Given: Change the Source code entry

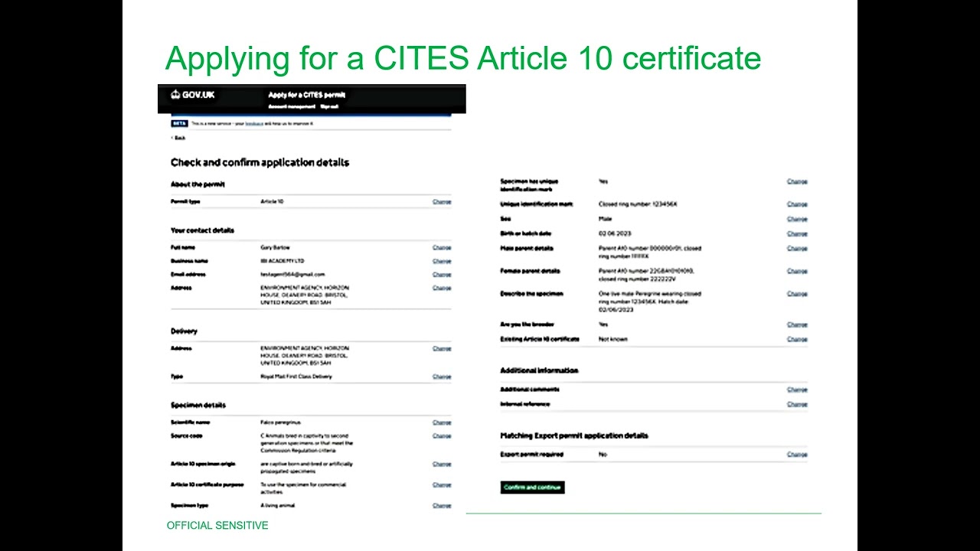Looking at the screenshot, I should click(x=442, y=435).
